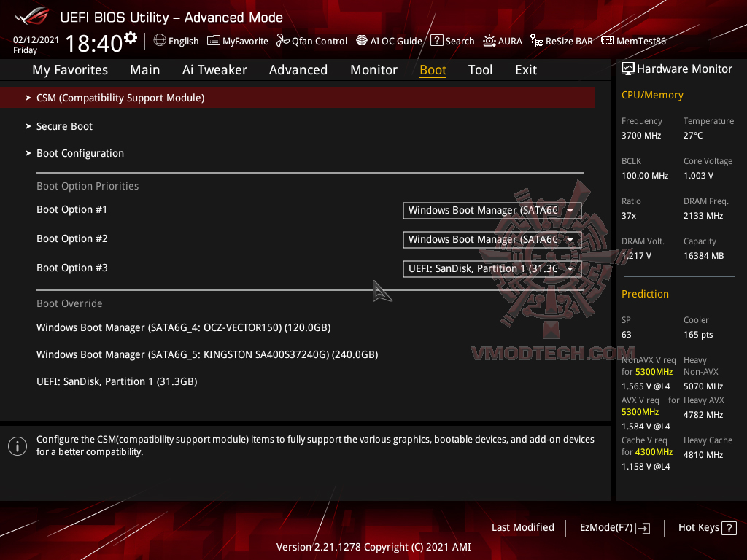Switch to the Ai Tweaker tab
The height and width of the screenshot is (560, 747).
coord(214,69)
